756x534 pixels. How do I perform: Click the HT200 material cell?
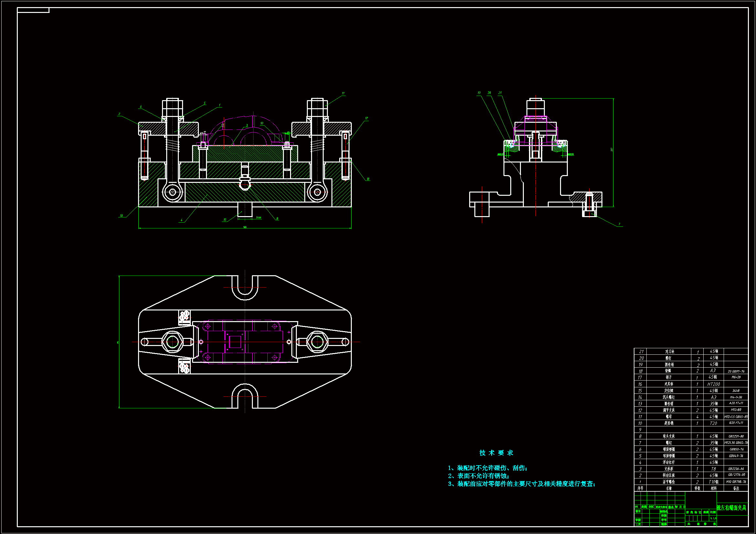[x=713, y=384]
